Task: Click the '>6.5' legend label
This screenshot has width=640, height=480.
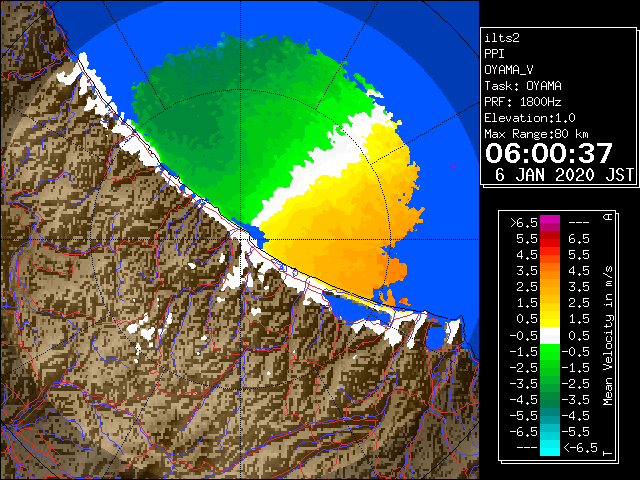Action: pos(524,223)
